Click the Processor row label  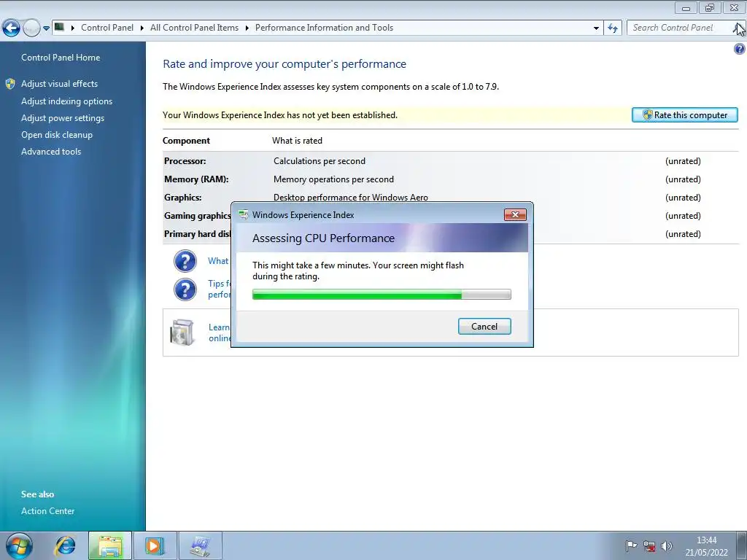[185, 161]
